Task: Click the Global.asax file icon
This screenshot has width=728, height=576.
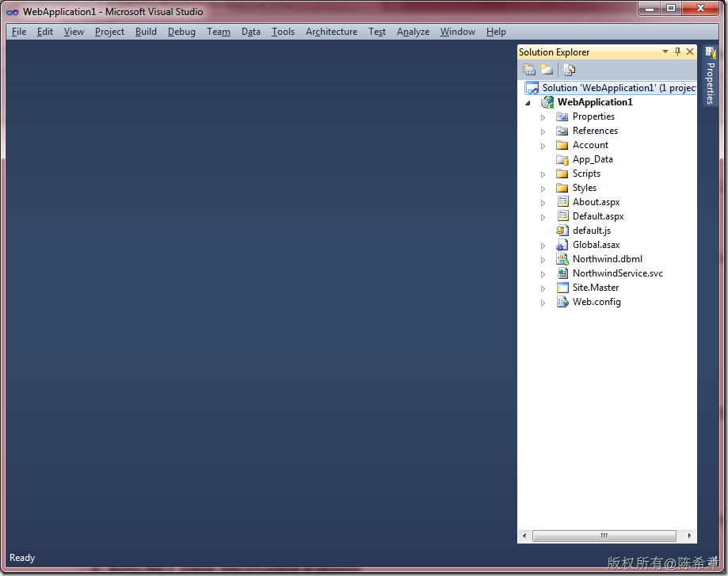Action: click(x=562, y=245)
